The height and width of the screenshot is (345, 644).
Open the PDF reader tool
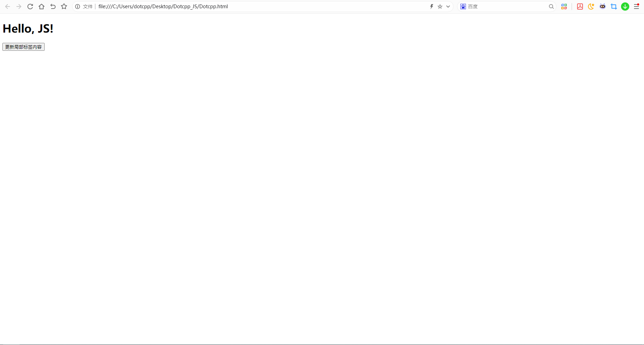(581, 6)
